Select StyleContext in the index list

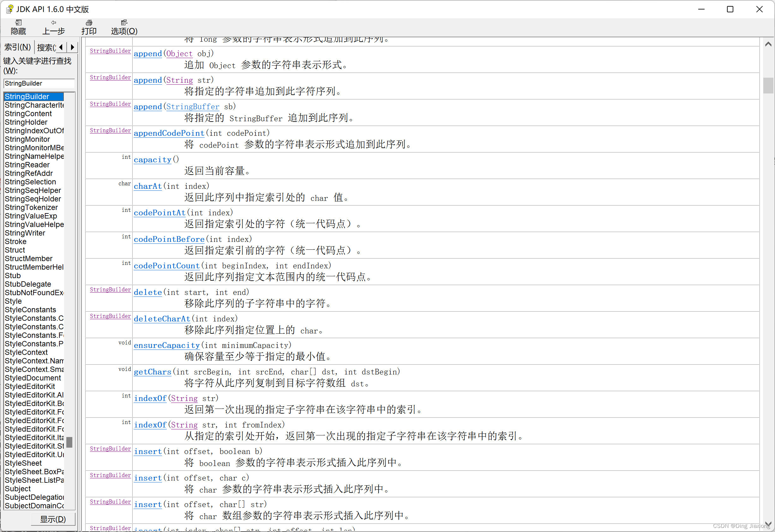point(26,352)
